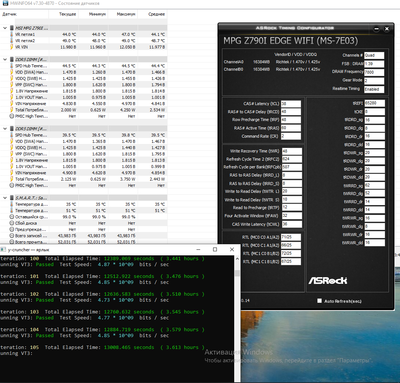Enable the Auto Refresh(sec) checkbox

click(319, 301)
